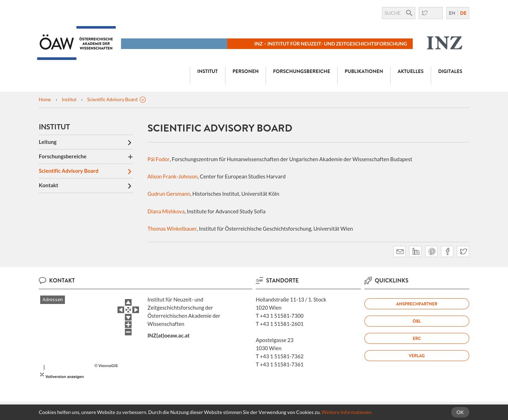This screenshot has height=420, width=508.
Task: Click the Vollversion anzeigen expand icon
Action: tap(42, 375)
